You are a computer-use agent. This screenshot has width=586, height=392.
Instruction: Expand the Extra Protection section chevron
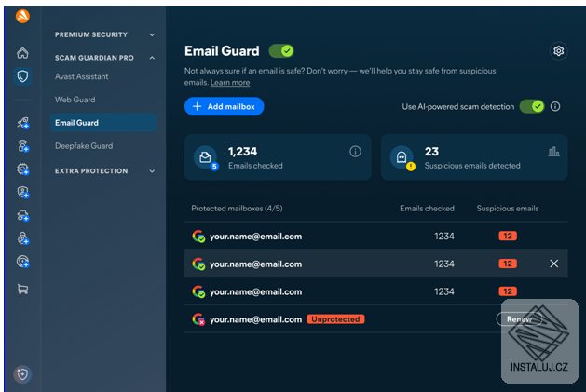(x=152, y=171)
